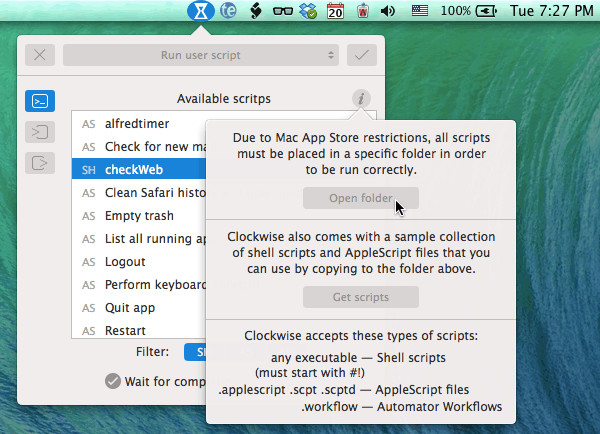Click the glasses menu bar icon
Screen dimensions: 600x434
tap(283, 11)
